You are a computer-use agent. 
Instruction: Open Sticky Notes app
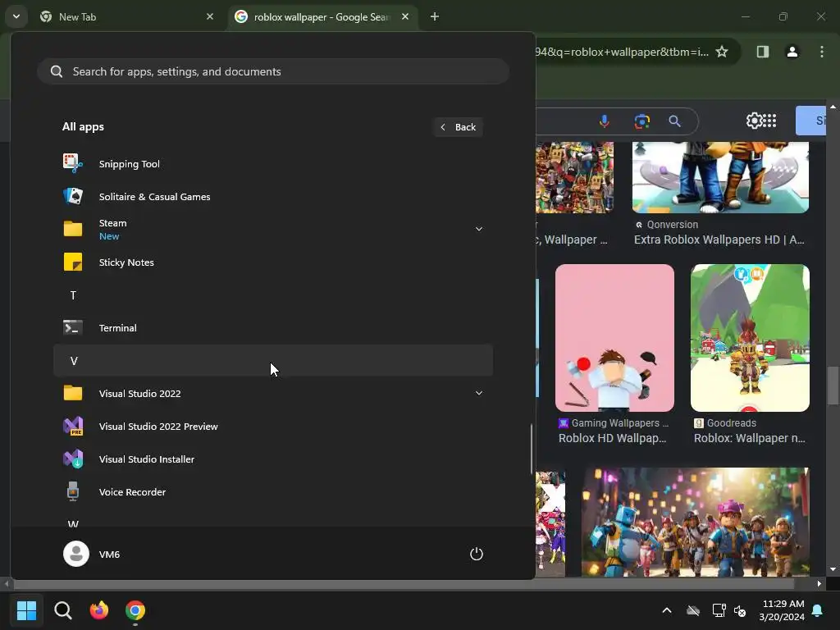coord(272,262)
